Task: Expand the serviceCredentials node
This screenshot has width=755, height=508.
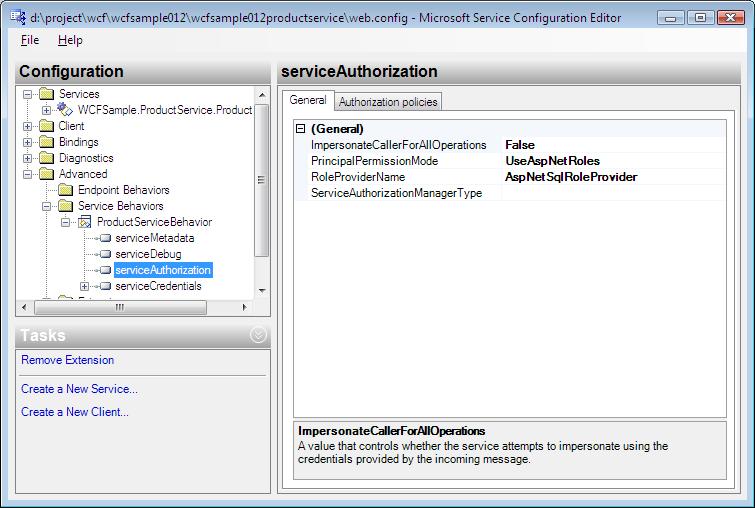Action: click(x=85, y=287)
